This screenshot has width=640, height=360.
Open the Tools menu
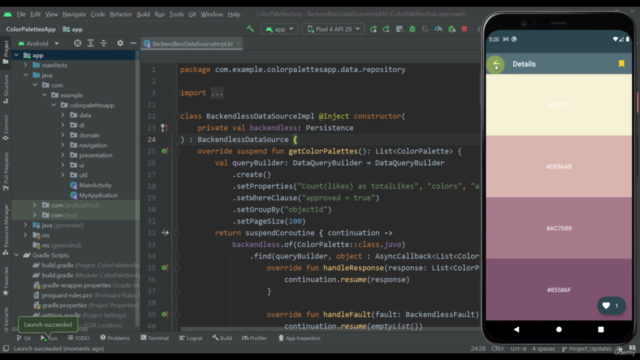click(x=176, y=14)
